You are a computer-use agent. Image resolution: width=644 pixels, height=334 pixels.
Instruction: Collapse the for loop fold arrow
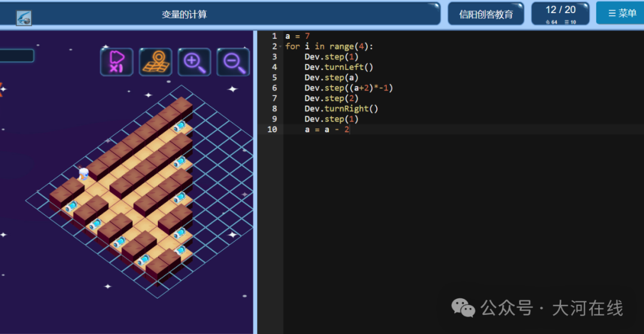coord(280,47)
